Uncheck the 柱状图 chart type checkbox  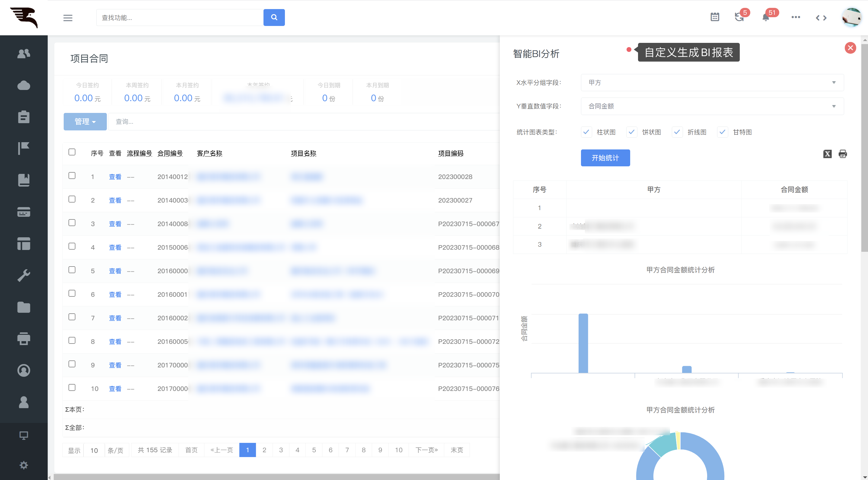pyautogui.click(x=586, y=132)
